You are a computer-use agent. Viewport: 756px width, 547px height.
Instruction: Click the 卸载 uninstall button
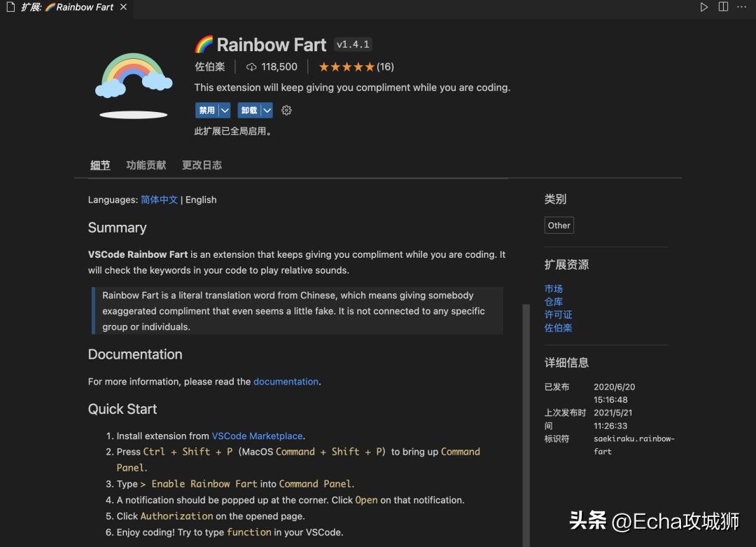pos(248,111)
